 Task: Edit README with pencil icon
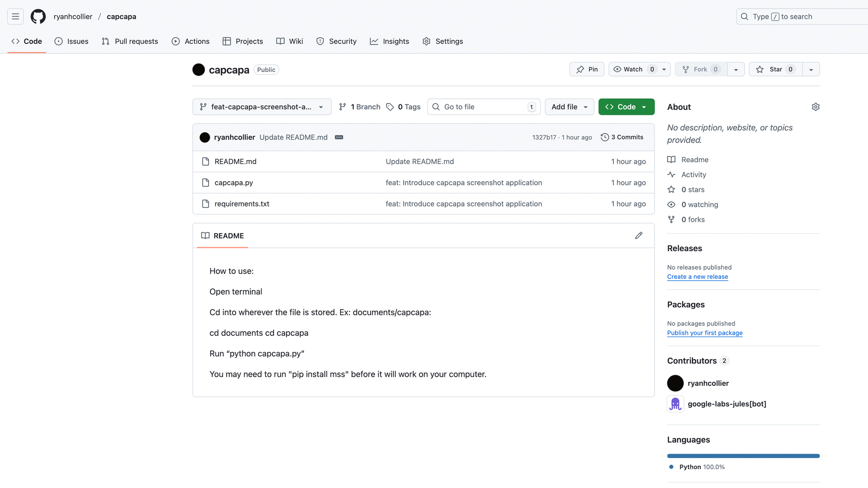click(638, 235)
